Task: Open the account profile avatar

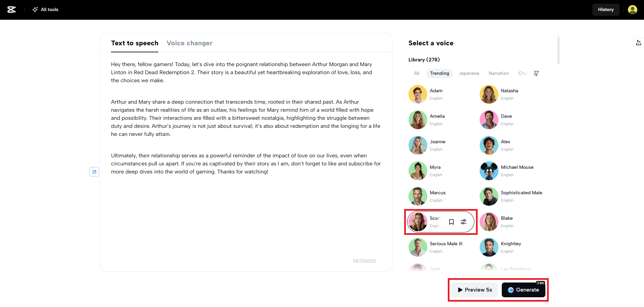Action: tap(633, 9)
